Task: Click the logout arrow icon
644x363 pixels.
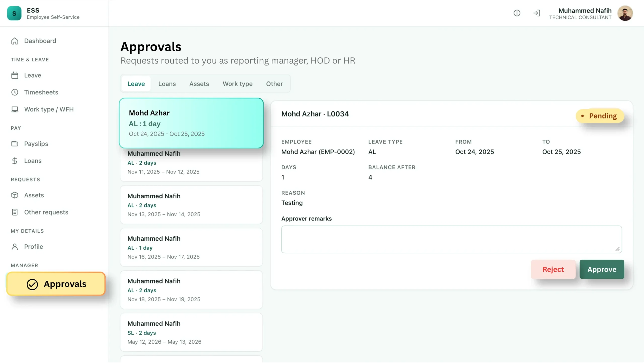Action: [537, 13]
